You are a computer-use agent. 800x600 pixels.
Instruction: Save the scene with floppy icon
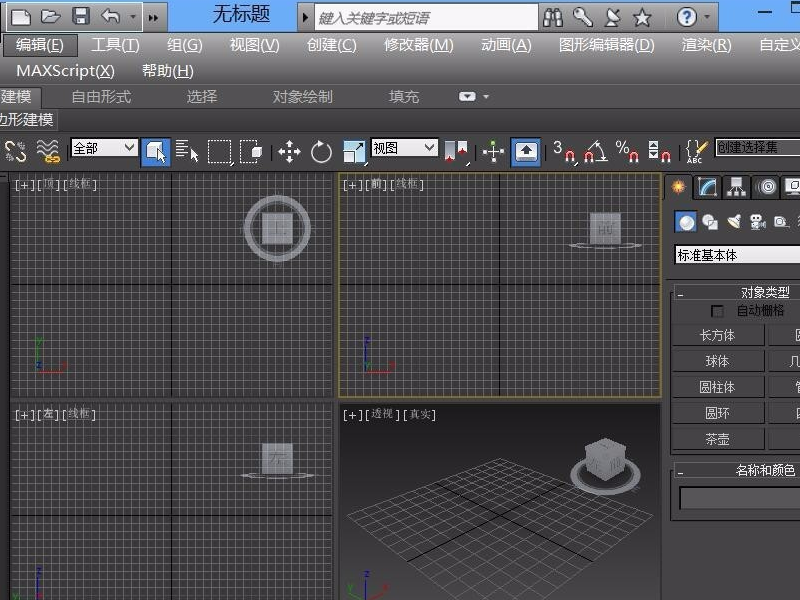tap(81, 16)
